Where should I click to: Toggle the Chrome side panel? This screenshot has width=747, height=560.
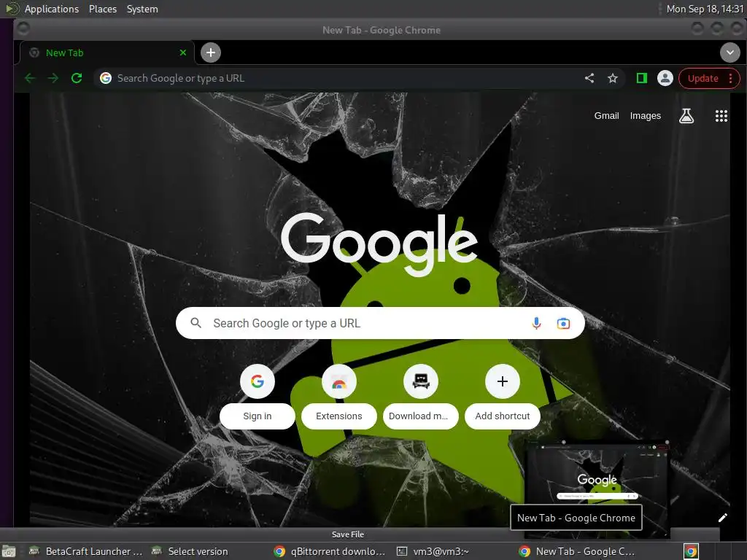[642, 78]
